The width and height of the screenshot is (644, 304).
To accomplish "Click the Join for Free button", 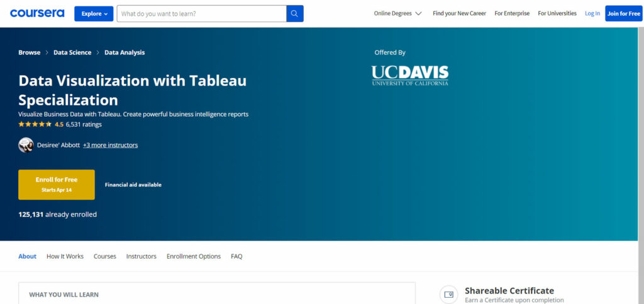I will click(623, 13).
